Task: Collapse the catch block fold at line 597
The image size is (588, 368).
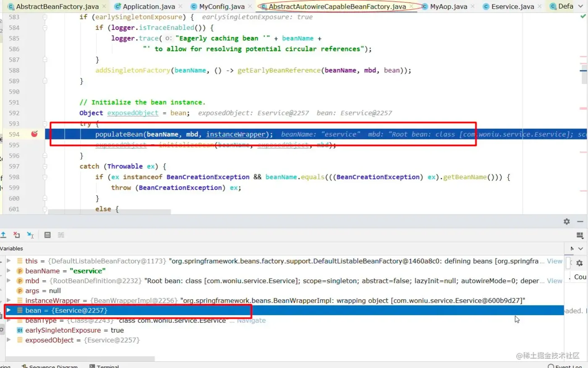Action: 45,166
